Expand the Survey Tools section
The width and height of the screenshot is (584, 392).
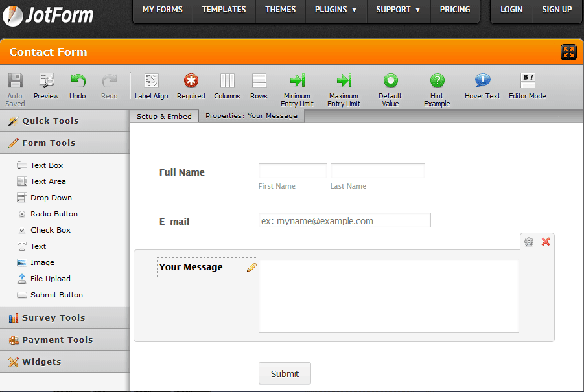click(65, 317)
